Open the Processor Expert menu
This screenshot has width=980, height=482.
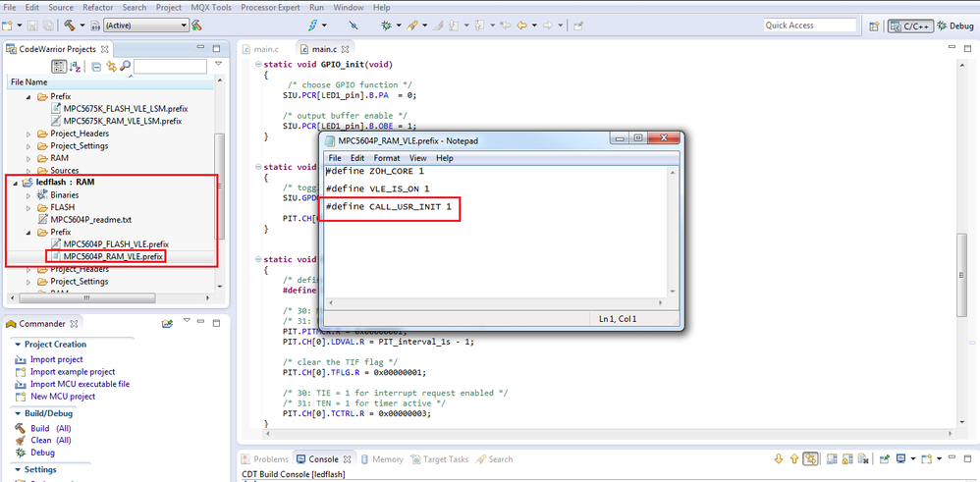coord(271,8)
